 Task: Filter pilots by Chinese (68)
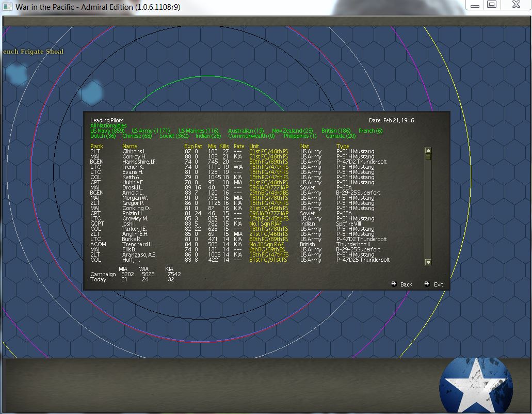(x=137, y=136)
